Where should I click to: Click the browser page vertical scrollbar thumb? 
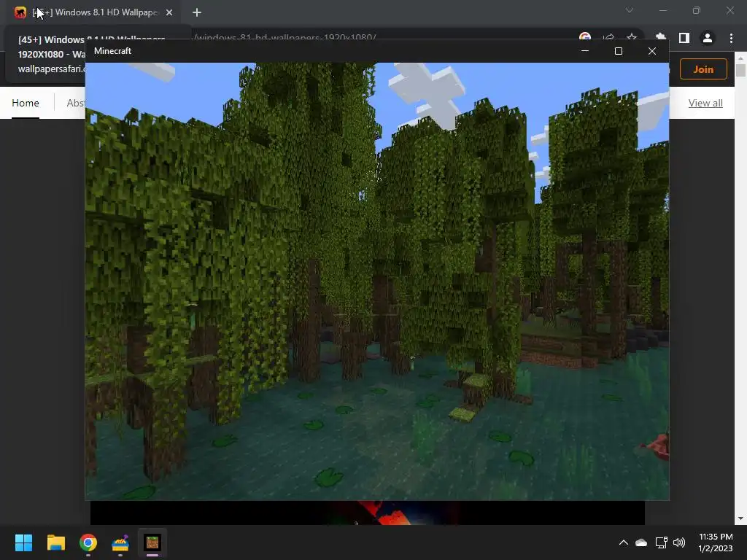[740, 69]
